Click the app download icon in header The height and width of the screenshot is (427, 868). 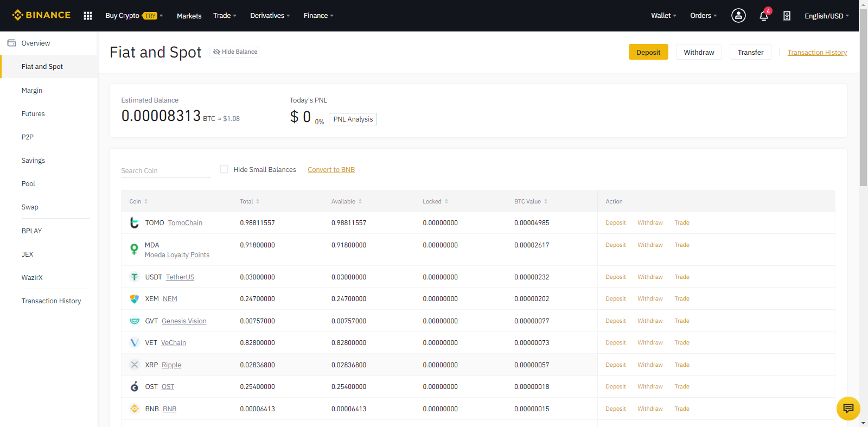[x=787, y=16]
